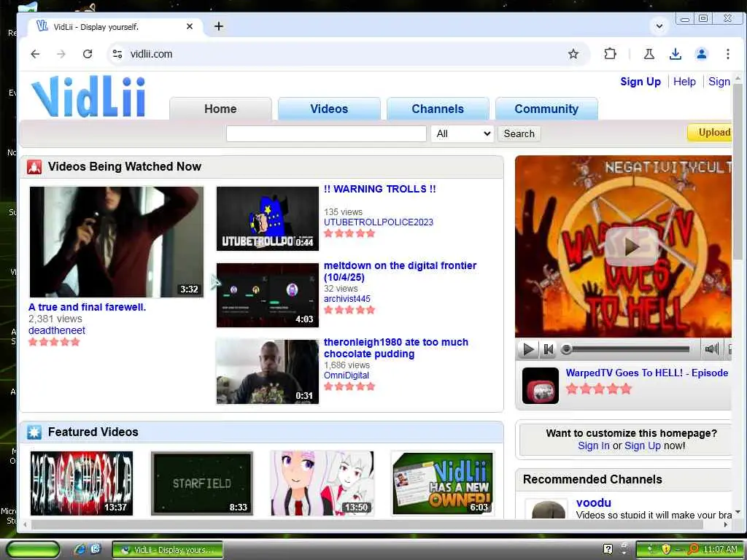Select VidLii taskbar window button
This screenshot has width=747, height=560.
[x=168, y=550]
